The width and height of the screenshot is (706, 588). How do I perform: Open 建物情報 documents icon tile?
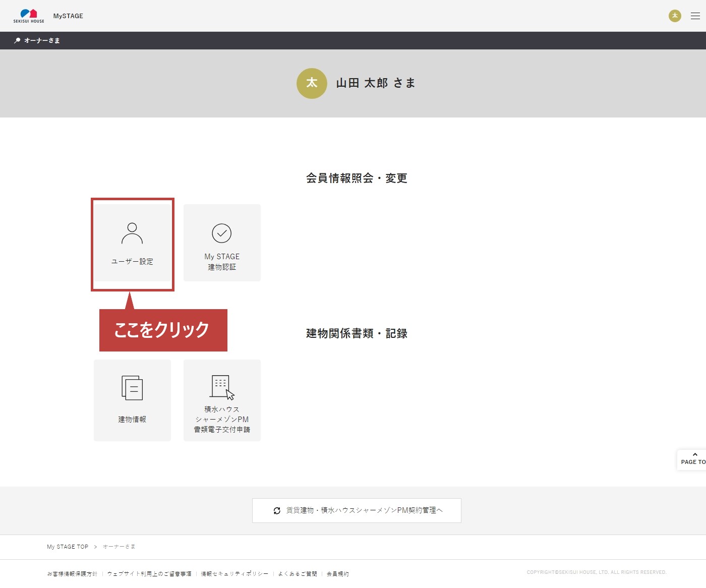tap(132, 400)
